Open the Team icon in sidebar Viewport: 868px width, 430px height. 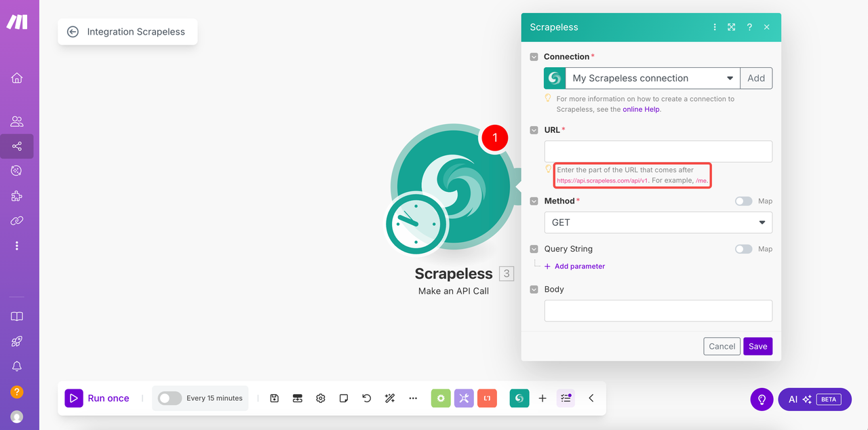[17, 121]
